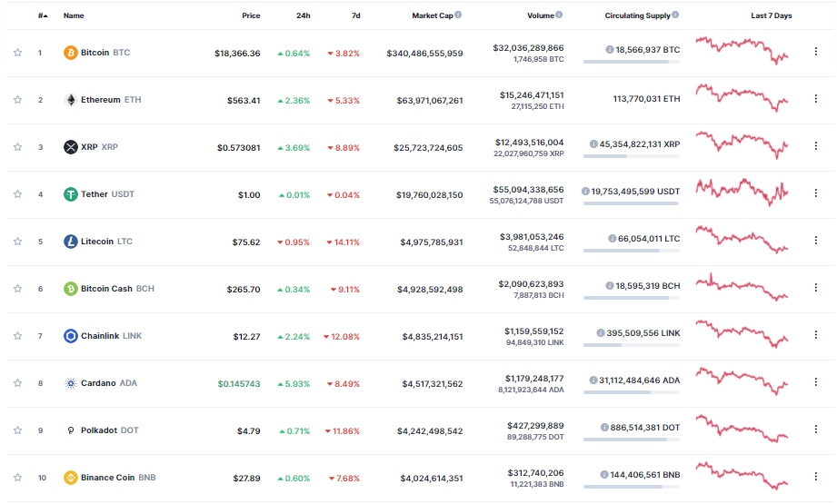The image size is (837, 504).
Task: Open Bitcoin 7-day sparkline chart
Action: (742, 51)
